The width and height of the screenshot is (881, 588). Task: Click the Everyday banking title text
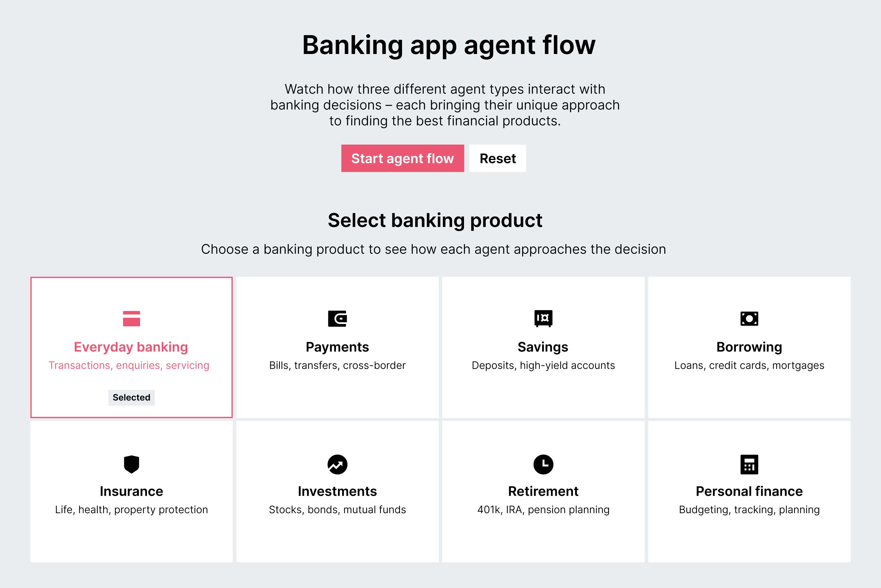(131, 347)
